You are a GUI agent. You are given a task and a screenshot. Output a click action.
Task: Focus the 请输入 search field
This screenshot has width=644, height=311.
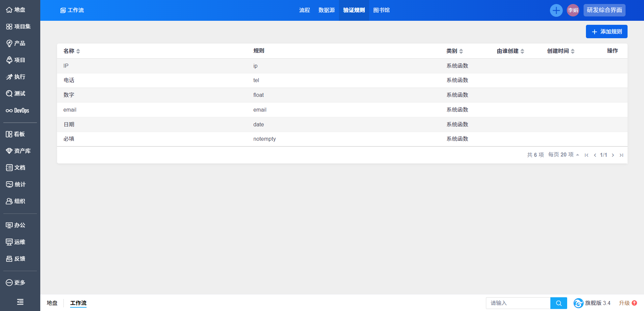tap(518, 303)
